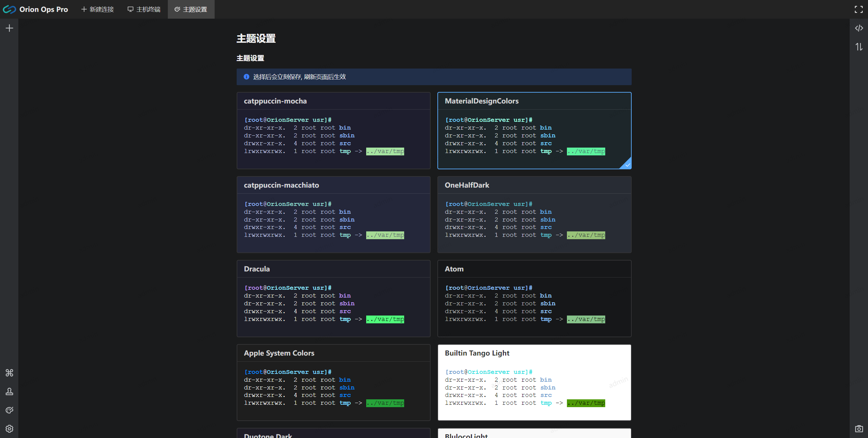Choose the Builtin Tango Light theme

(x=534, y=382)
